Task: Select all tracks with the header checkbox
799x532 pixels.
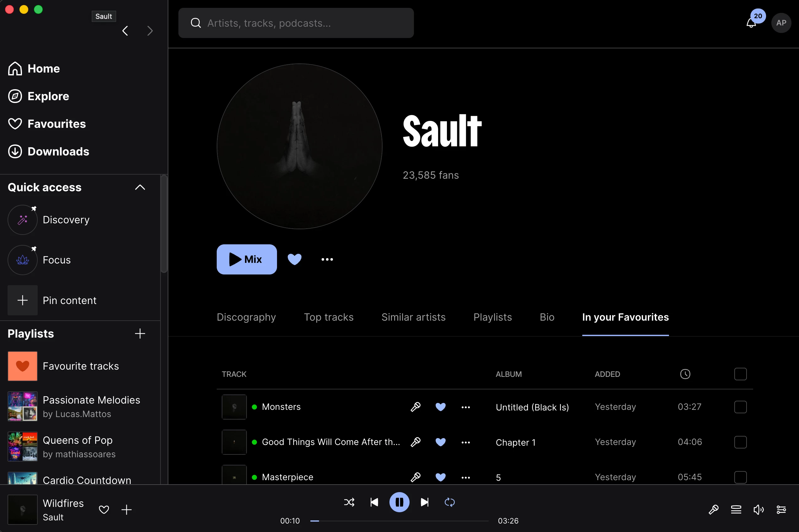Action: point(740,374)
